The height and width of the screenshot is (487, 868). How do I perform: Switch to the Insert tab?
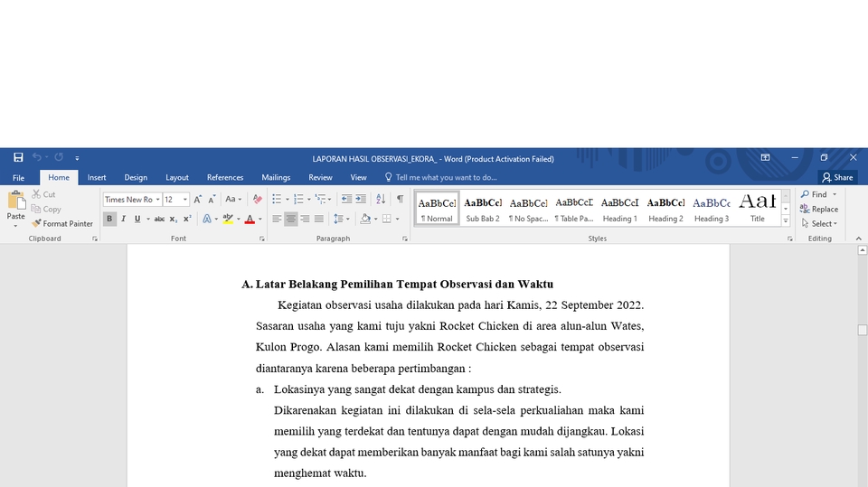[97, 178]
